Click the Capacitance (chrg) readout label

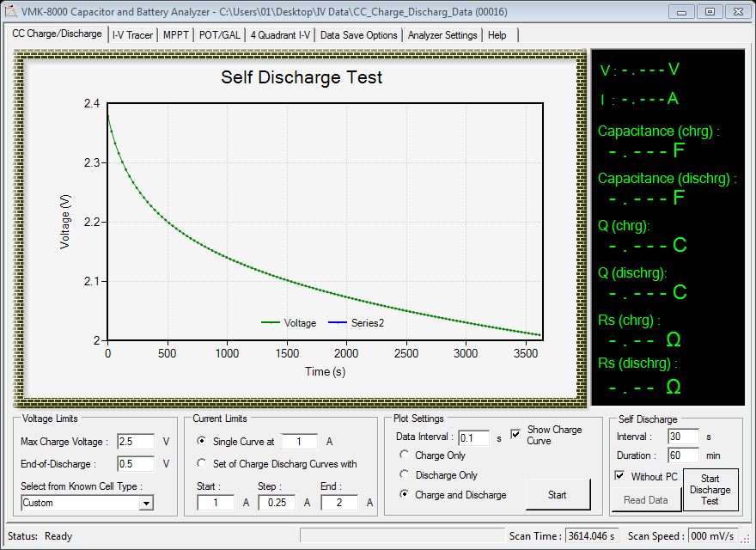[658, 131]
